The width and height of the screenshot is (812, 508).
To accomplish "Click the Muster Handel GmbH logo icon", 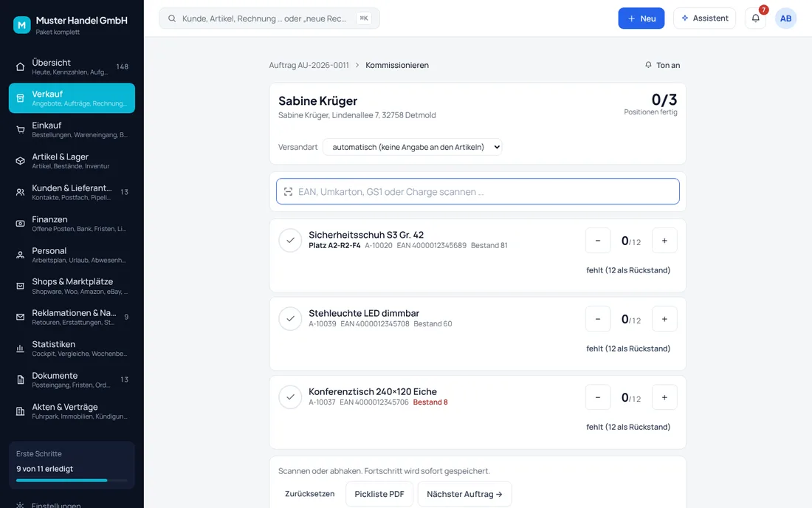I will coord(21,24).
